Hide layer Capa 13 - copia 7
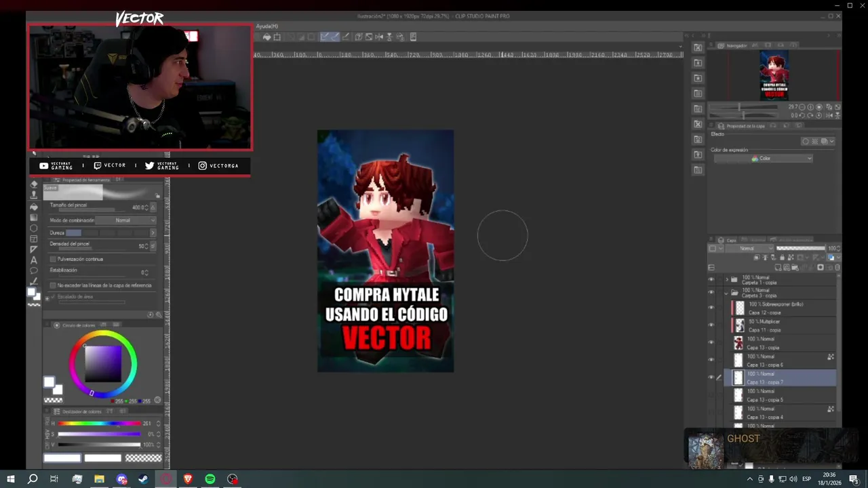 (711, 378)
